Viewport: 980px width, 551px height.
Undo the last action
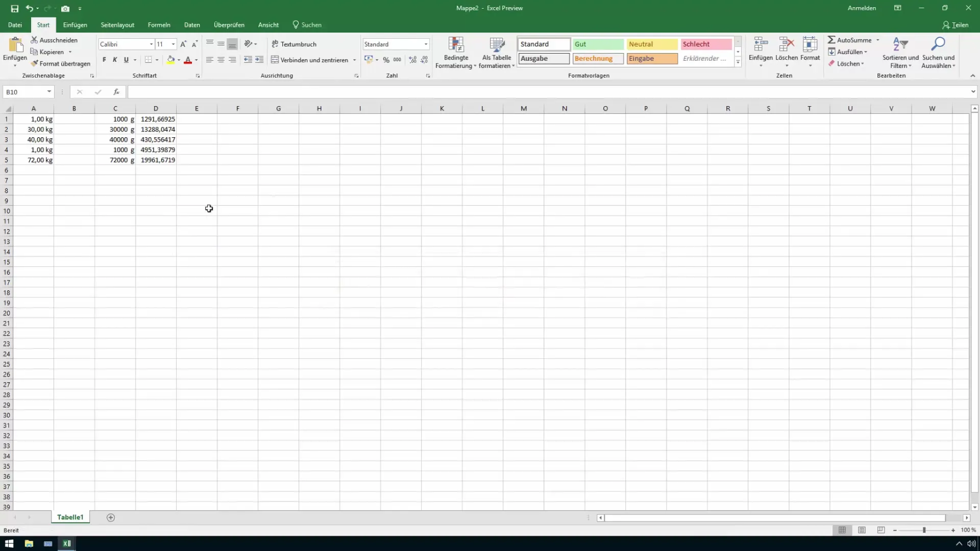(x=30, y=8)
